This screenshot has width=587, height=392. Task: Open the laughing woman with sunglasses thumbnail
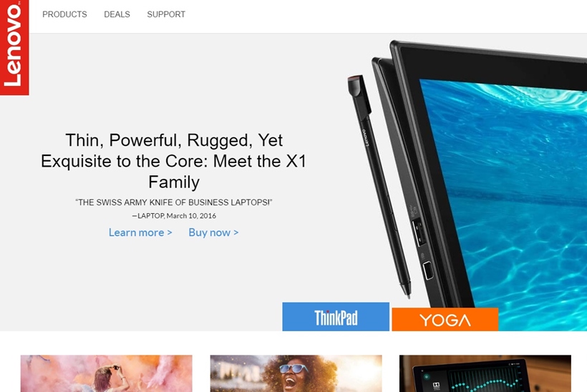296,373
